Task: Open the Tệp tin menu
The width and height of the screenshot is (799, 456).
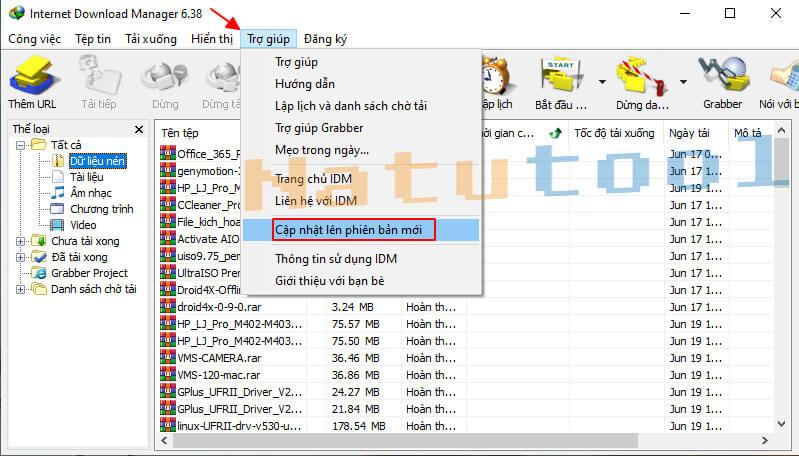Action: [93, 39]
